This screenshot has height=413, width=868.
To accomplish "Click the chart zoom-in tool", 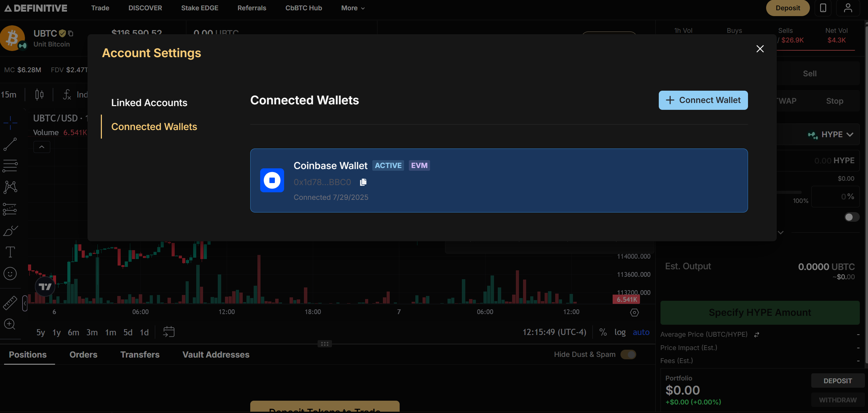I will 10,324.
